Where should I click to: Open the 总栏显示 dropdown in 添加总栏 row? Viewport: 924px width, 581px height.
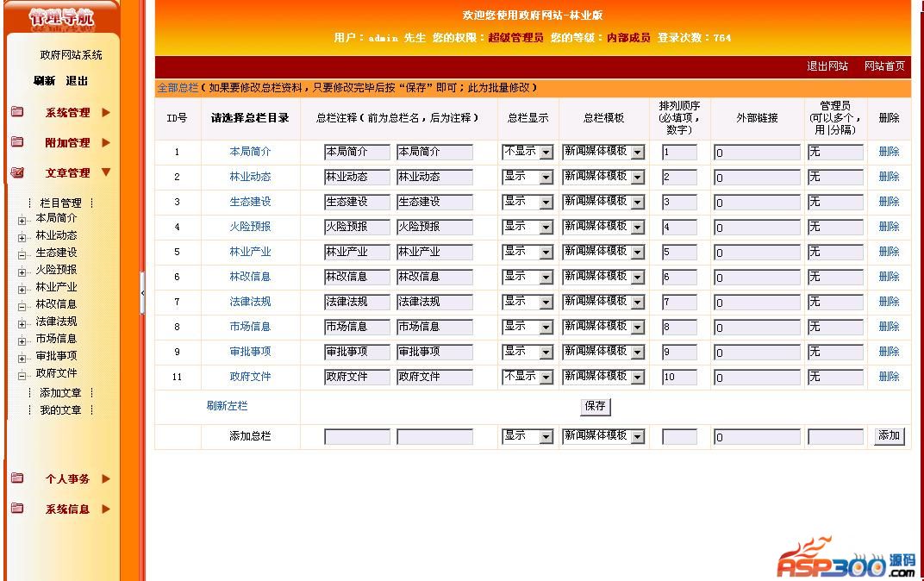pos(528,436)
